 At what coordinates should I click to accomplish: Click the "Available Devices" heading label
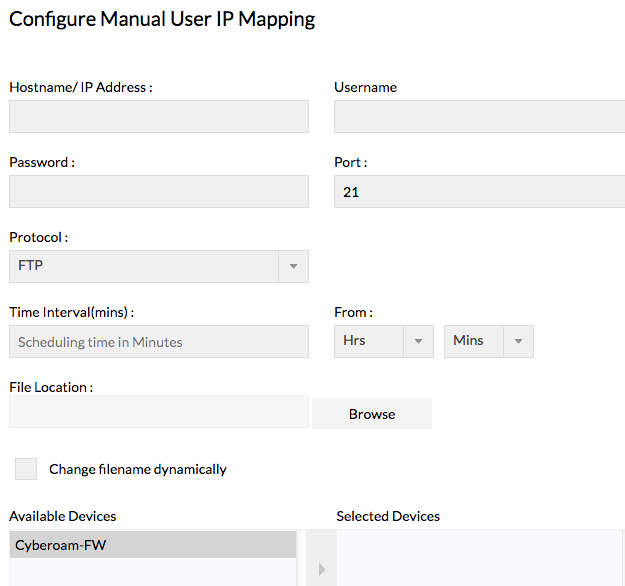pyautogui.click(x=63, y=516)
